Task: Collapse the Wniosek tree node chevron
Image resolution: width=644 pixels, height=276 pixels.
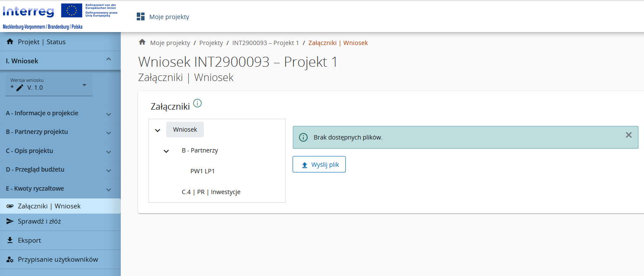Action: [x=158, y=130]
